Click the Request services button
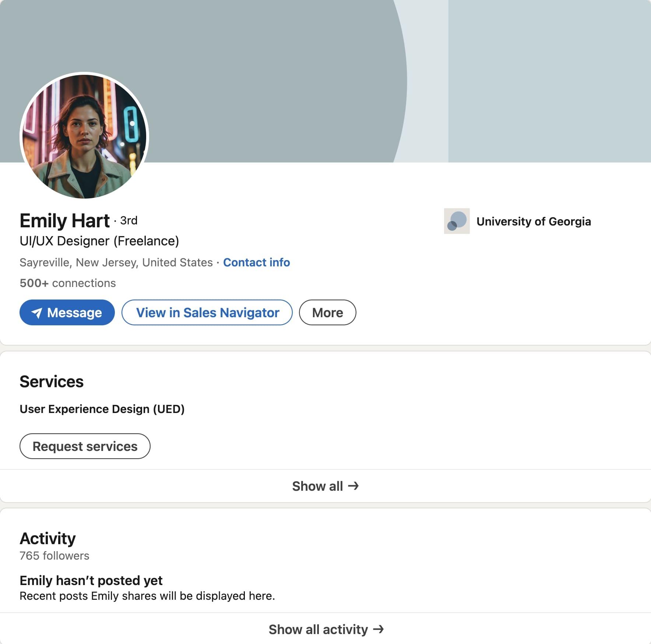651x644 pixels. 85,446
